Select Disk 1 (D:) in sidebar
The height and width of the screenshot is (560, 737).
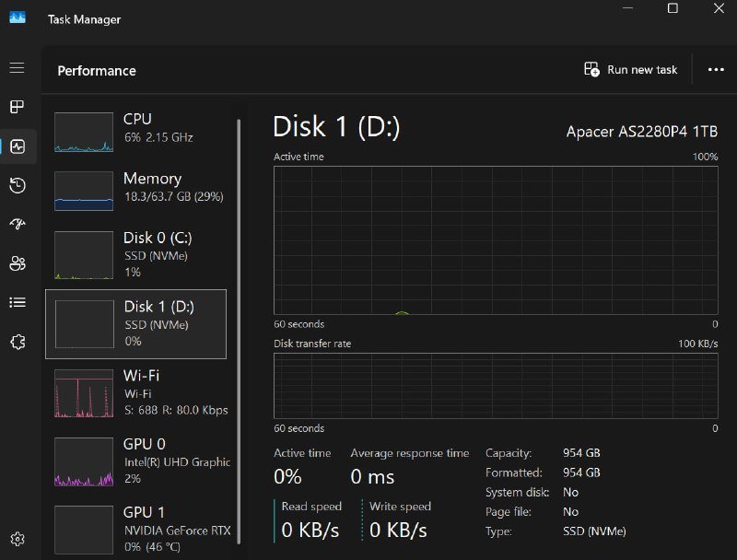(x=136, y=323)
